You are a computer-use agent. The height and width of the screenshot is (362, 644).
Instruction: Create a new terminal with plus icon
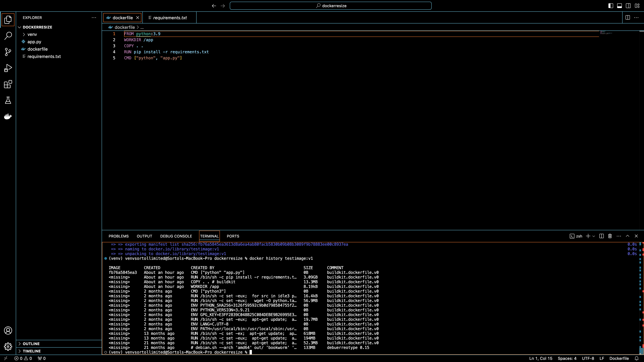pos(588,236)
